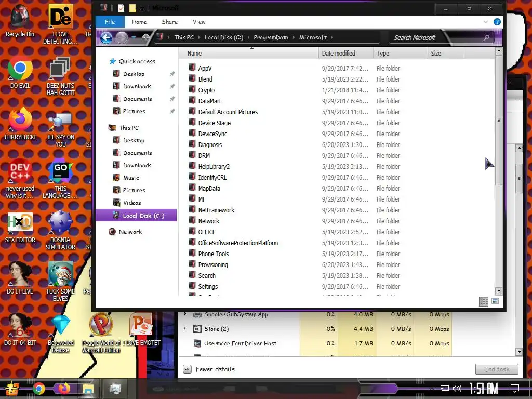Select Music under This PC
This screenshot has height=399, width=532.
[131, 178]
